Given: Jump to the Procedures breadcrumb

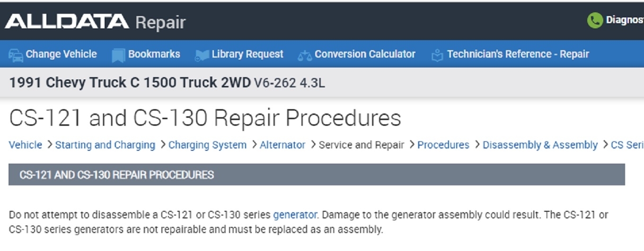Looking at the screenshot, I should [x=443, y=145].
